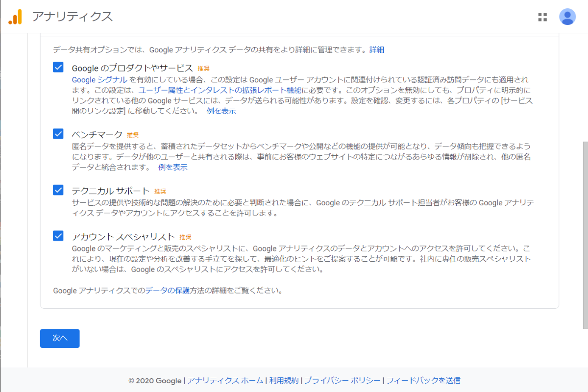Screen dimensions: 588x392
Task: Click the 推奨 label beside アカウント スペシャリスト
Action: (x=185, y=237)
